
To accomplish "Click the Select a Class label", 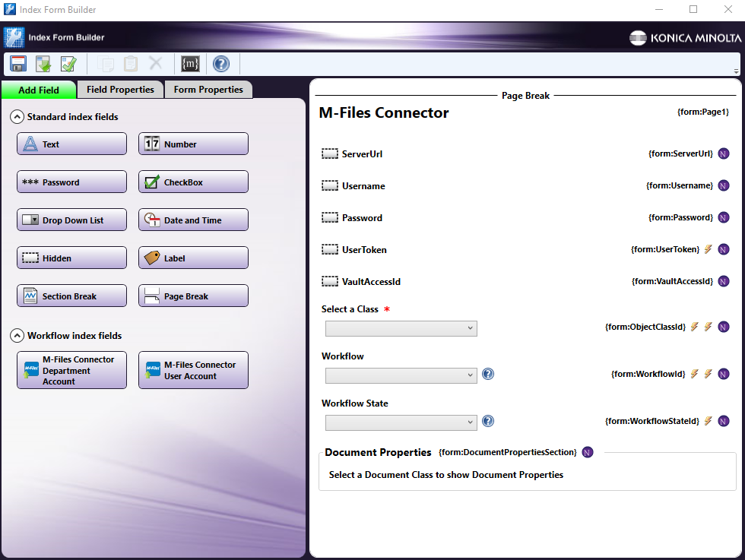I will (x=350, y=309).
